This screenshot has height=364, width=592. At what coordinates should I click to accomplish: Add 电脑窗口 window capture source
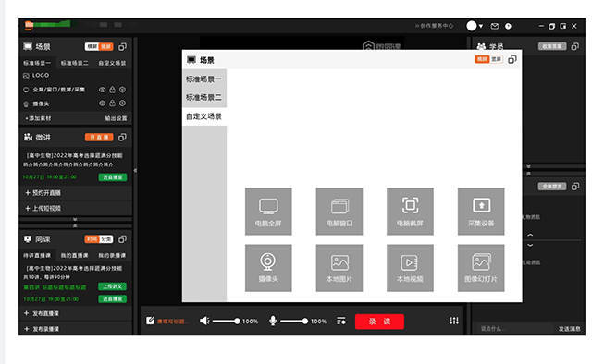click(x=339, y=212)
